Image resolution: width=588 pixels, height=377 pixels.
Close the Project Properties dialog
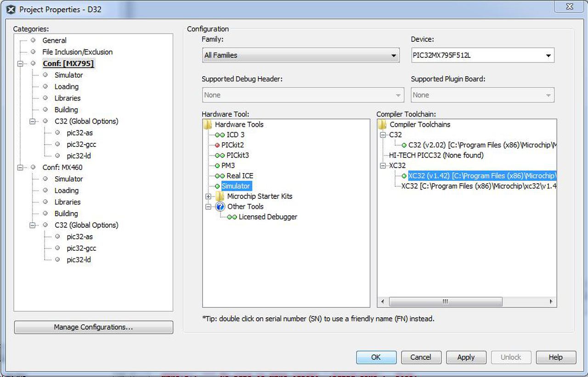[570, 6]
